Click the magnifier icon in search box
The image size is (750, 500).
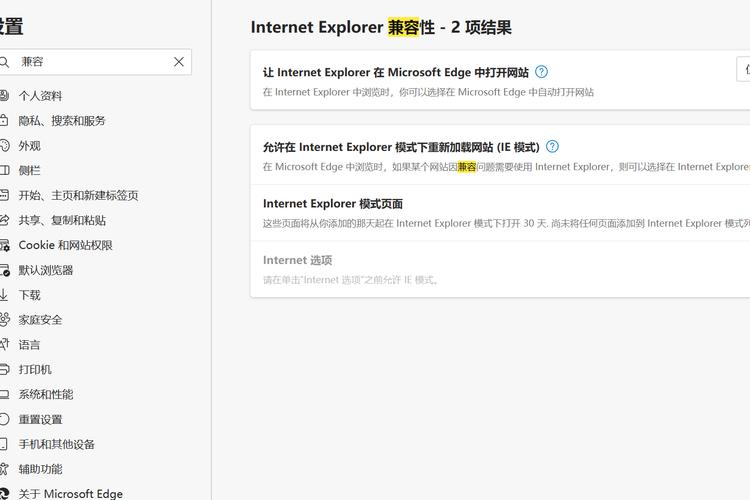4,62
